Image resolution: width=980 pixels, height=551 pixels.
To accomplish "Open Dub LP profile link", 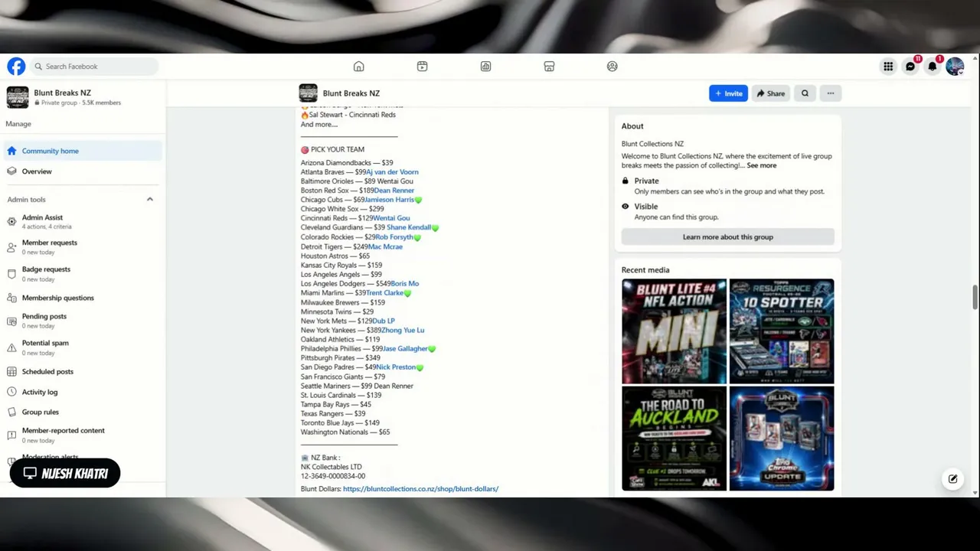I will [x=384, y=321].
